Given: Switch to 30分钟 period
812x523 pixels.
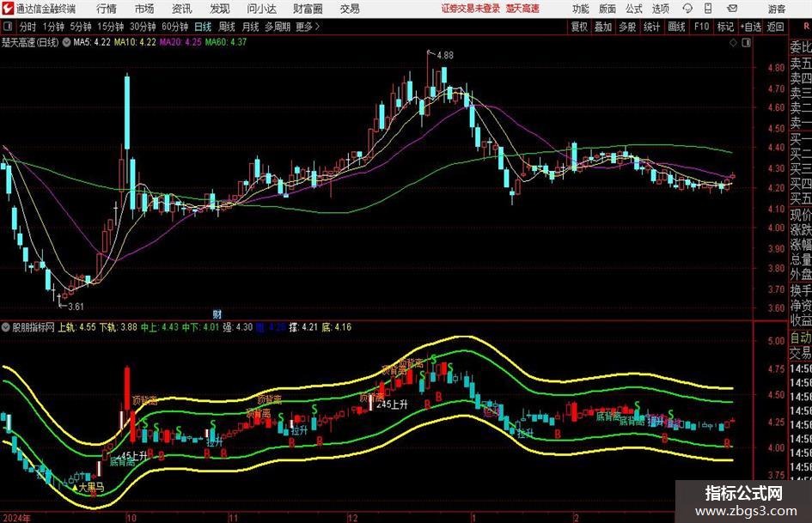Looking at the screenshot, I should [143, 27].
